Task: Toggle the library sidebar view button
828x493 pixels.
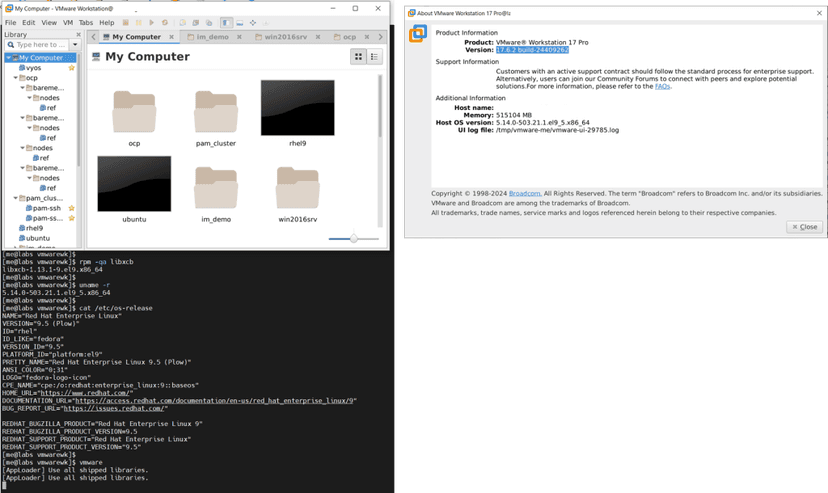Action: coord(227,22)
